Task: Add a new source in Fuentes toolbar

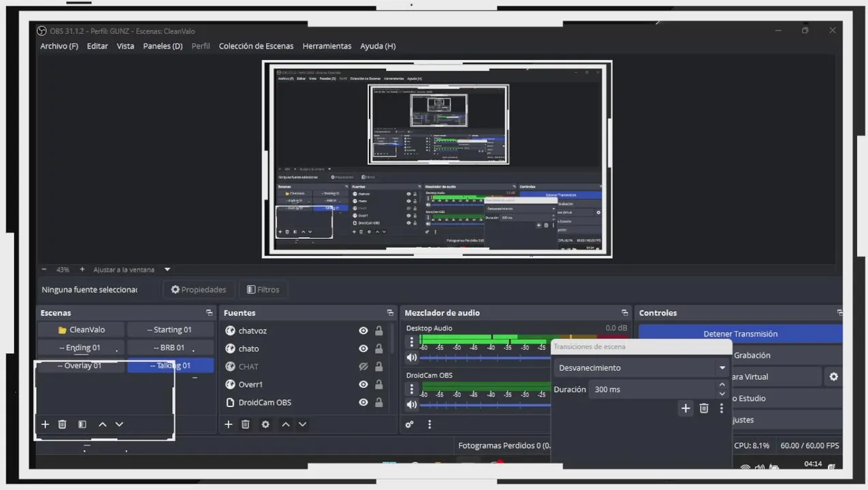Action: pyautogui.click(x=229, y=424)
